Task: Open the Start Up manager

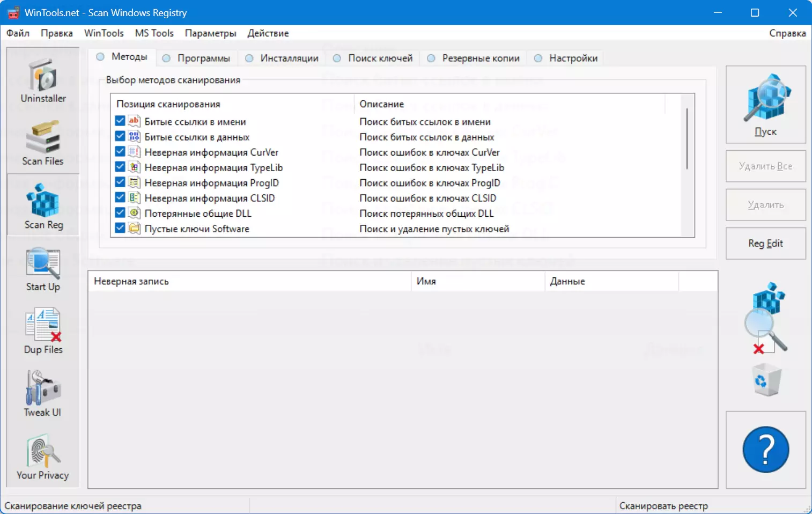Action: coord(43,269)
